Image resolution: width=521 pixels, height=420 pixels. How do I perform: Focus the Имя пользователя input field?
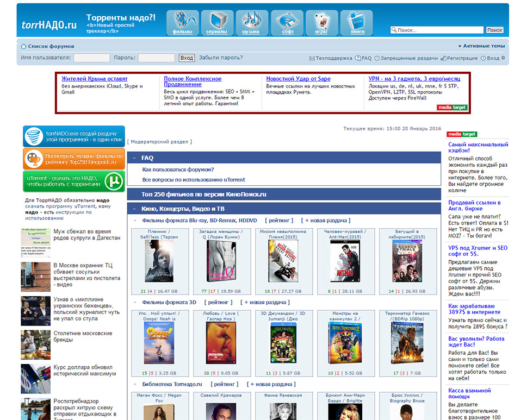92,58
